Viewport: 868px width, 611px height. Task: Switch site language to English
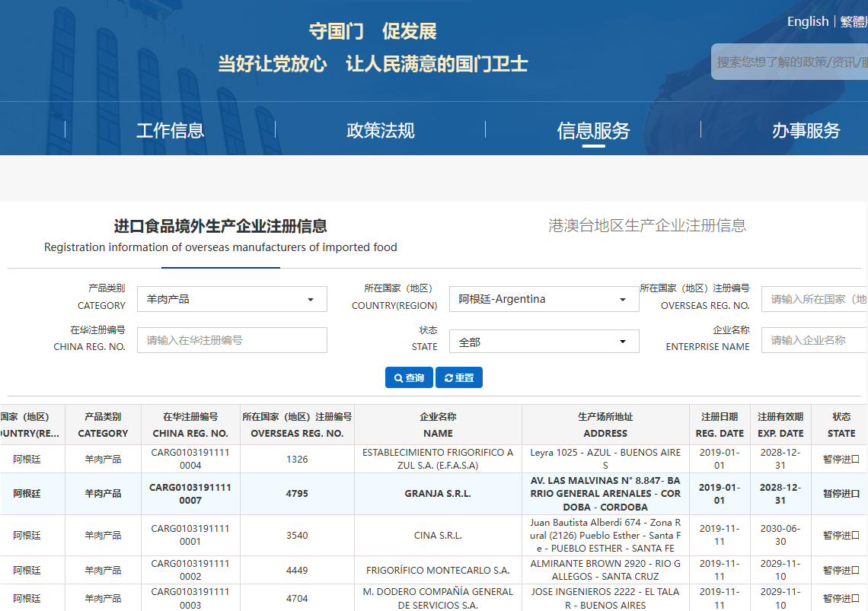click(807, 21)
